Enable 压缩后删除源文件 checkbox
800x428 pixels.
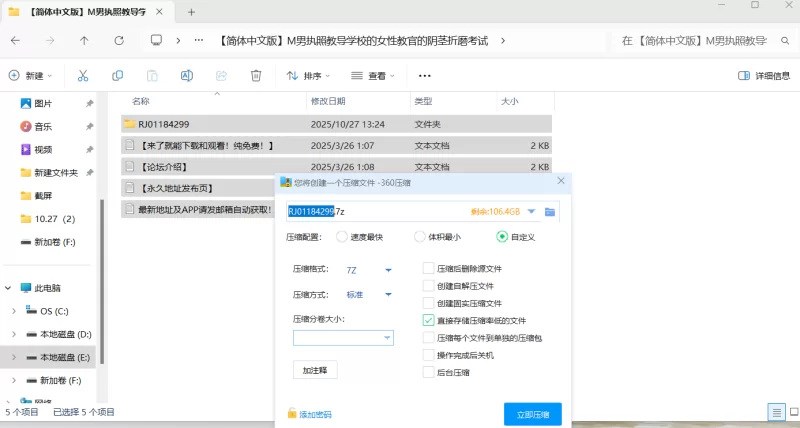429,269
